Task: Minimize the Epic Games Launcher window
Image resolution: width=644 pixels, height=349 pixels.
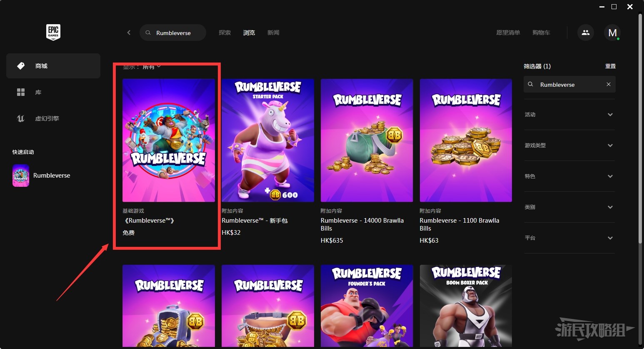Action: [x=602, y=7]
